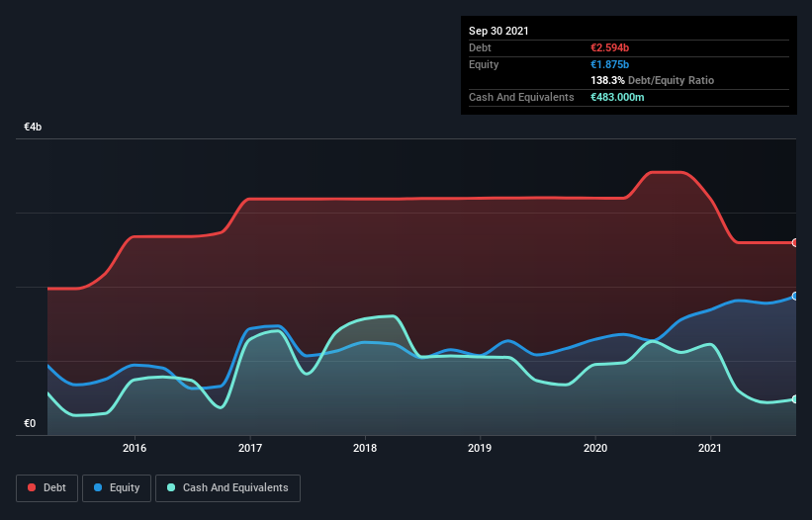Click the 2017 x-axis label

(x=250, y=448)
